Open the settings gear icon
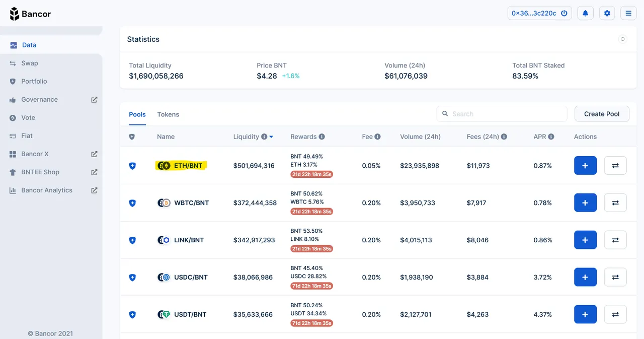The image size is (644, 339). click(607, 14)
